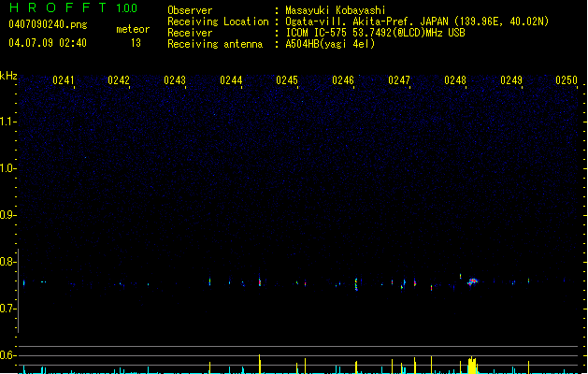Click the 0.7 kHz axis label
The height and width of the screenshot is (374, 588).
[8, 309]
